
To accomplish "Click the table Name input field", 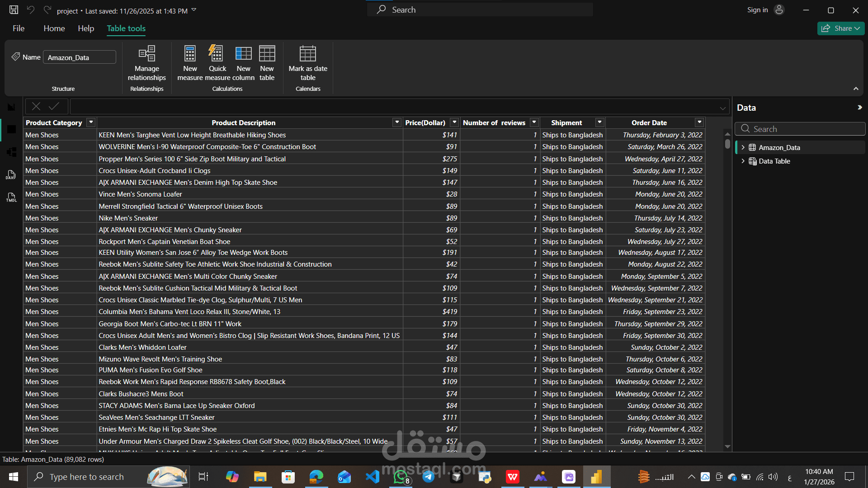I will [x=79, y=57].
